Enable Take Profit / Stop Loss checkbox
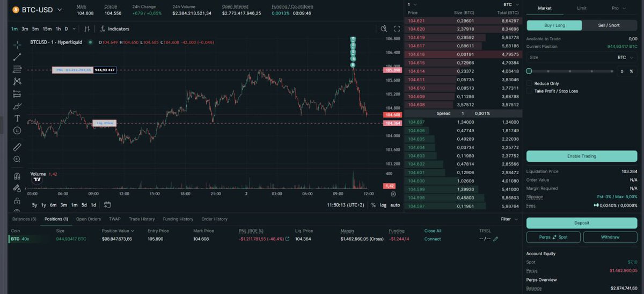The height and width of the screenshot is (294, 644). click(529, 91)
